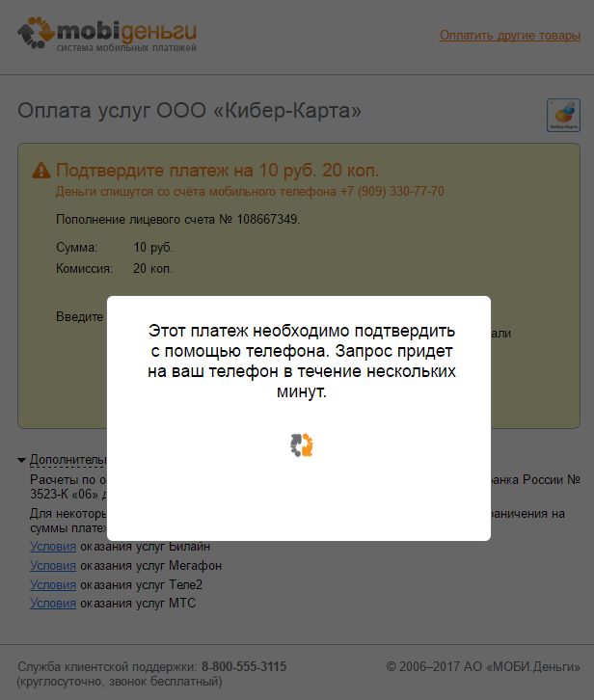Screen dimensions: 594x700
Task: Click 'Пополнение лицевого счета № 108667349.'
Action: point(177,219)
